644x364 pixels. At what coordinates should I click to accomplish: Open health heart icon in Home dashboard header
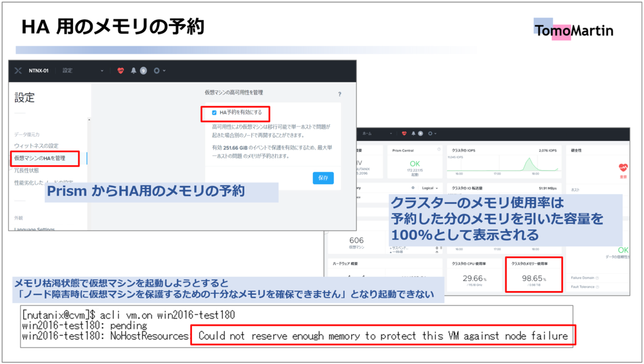click(x=404, y=133)
